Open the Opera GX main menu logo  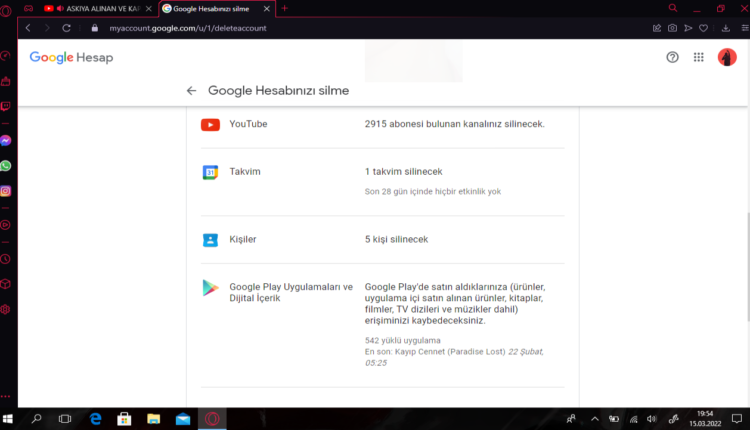tap(6, 10)
